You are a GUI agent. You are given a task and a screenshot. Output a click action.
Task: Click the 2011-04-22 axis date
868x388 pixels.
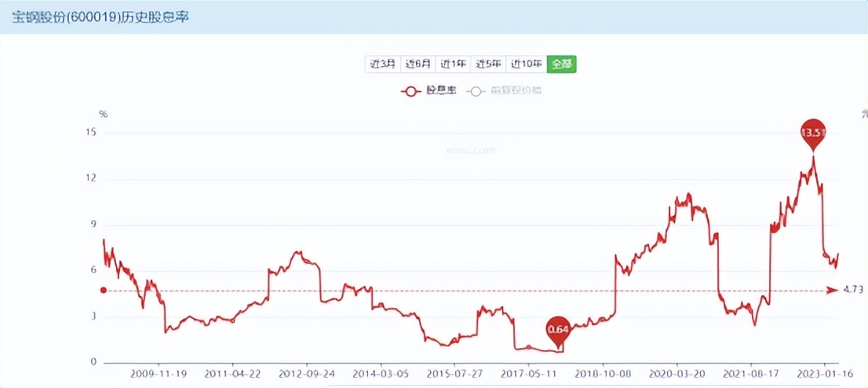pos(232,374)
